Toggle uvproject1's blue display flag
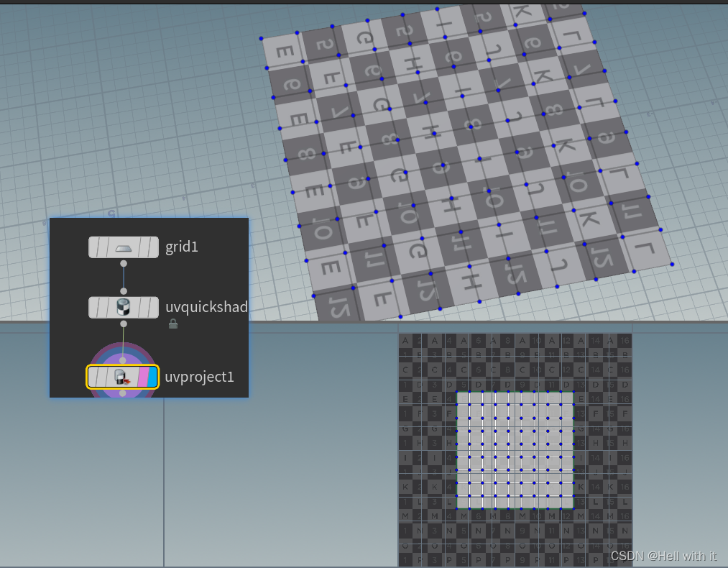Viewport: 728px width, 568px height. pyautogui.click(x=153, y=377)
